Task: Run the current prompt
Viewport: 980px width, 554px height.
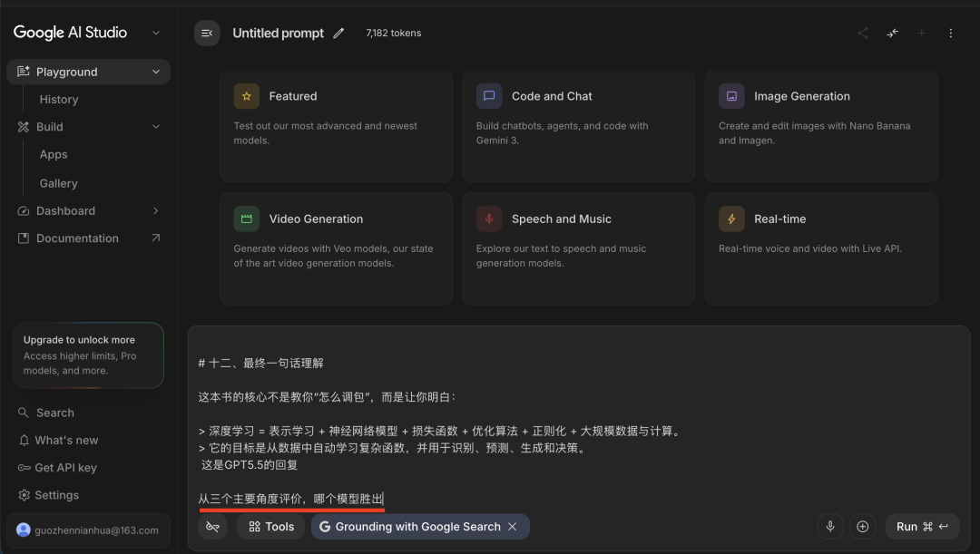Action: [922, 526]
